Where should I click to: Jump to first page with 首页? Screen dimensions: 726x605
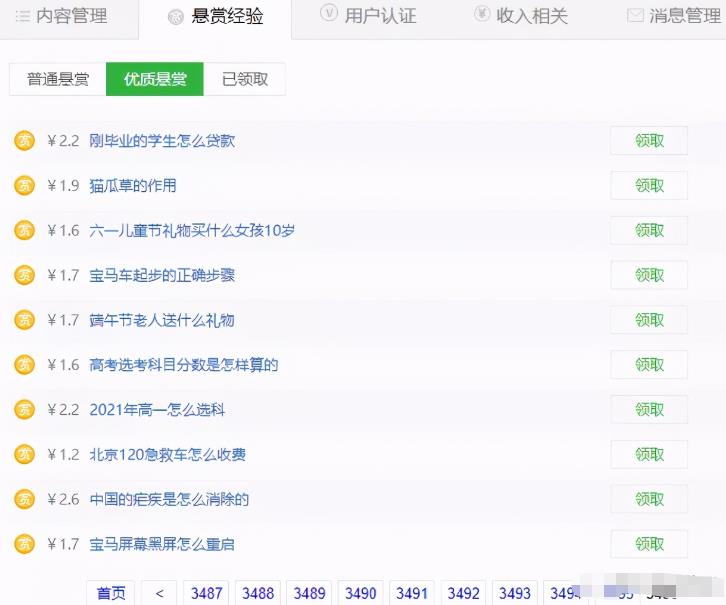click(111, 593)
